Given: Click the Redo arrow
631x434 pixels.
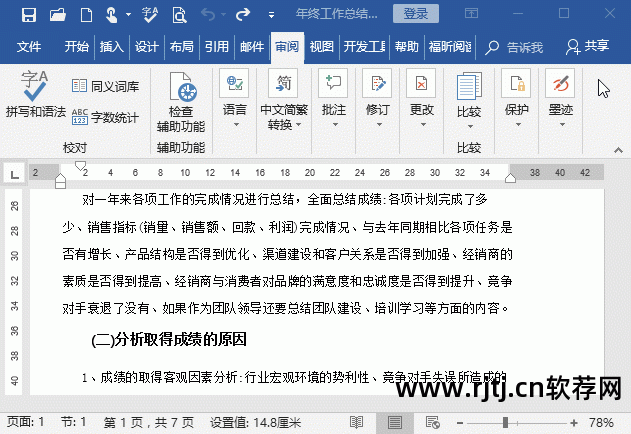Looking at the screenshot, I should pos(243,15).
